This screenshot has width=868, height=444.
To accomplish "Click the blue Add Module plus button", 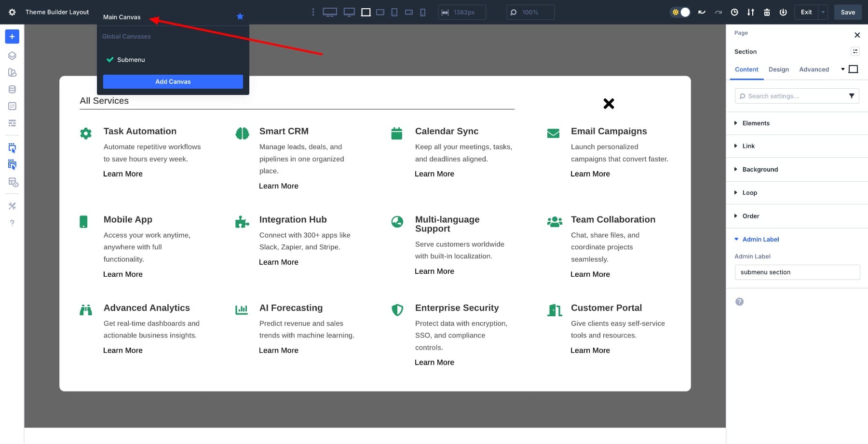I will pyautogui.click(x=12, y=37).
